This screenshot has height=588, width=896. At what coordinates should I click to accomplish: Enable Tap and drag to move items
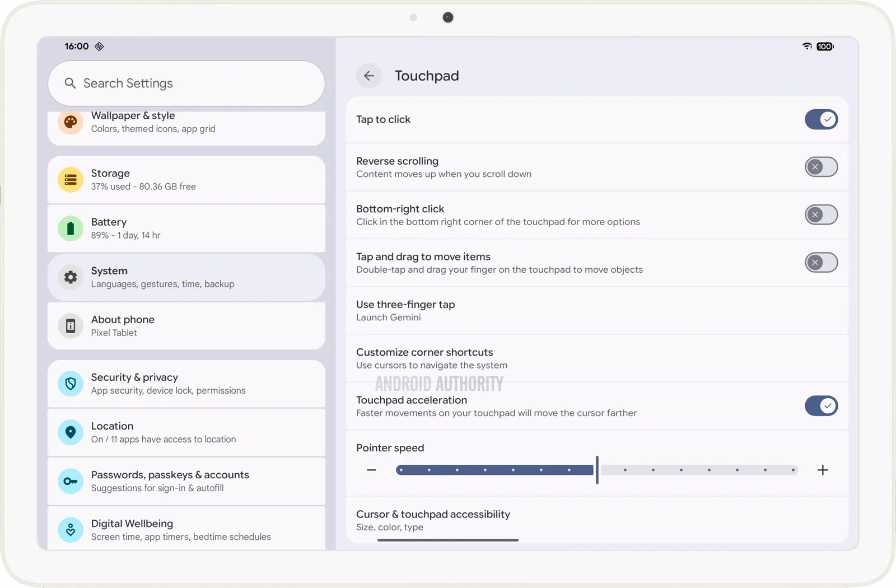(x=821, y=262)
